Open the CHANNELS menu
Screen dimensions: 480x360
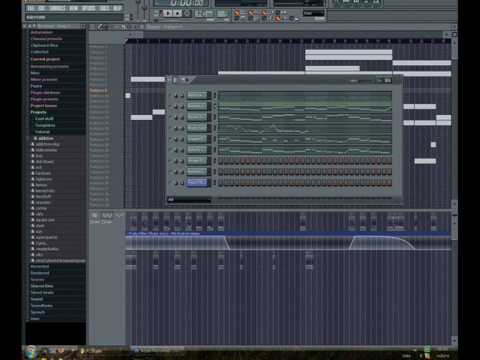(57, 8)
